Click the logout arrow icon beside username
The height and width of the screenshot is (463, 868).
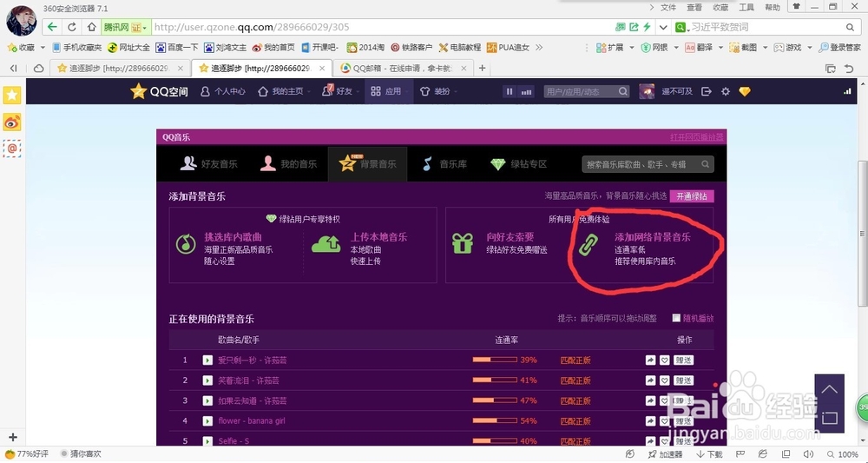[x=706, y=91]
